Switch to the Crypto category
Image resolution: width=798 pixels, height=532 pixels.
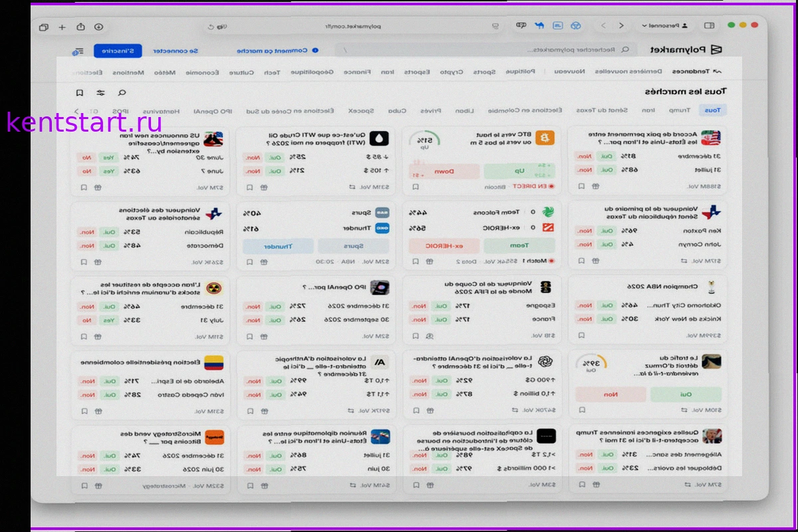point(452,72)
